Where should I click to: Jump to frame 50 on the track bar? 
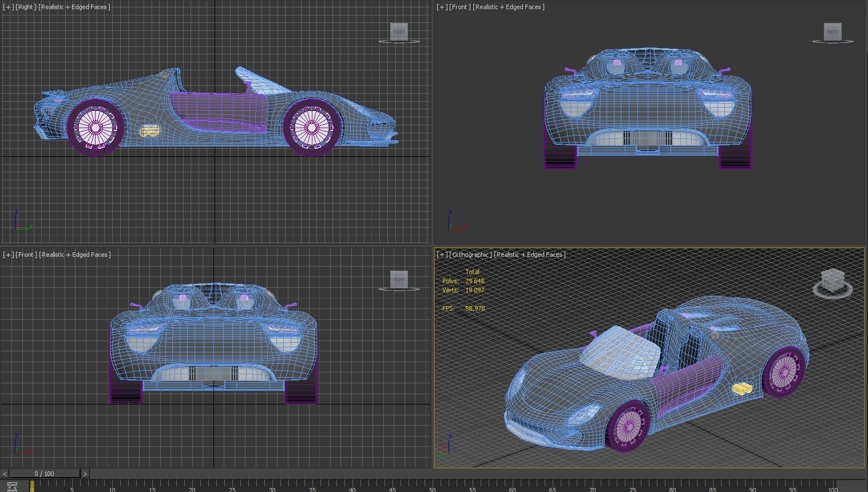click(x=432, y=489)
